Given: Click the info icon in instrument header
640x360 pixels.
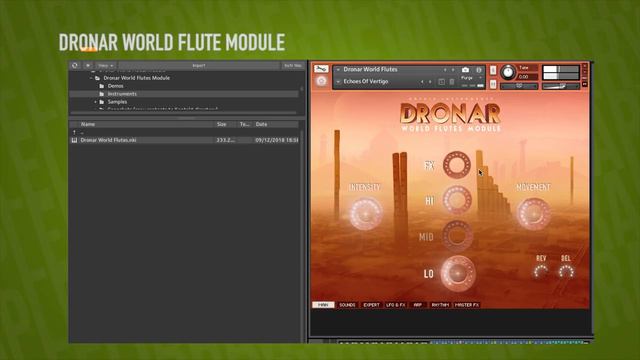Looking at the screenshot, I should tap(478, 70).
